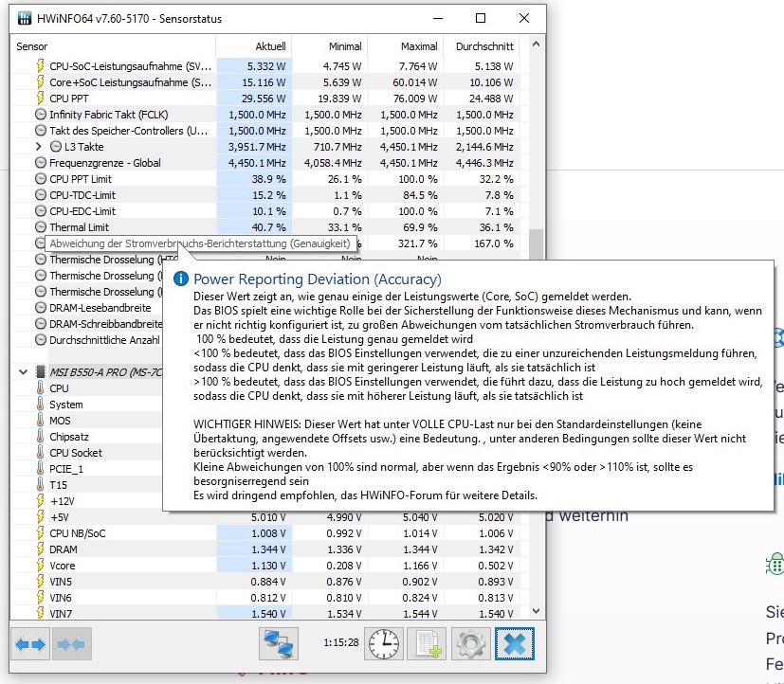Click the CPU-EDC-Limit row icon

tap(41, 211)
